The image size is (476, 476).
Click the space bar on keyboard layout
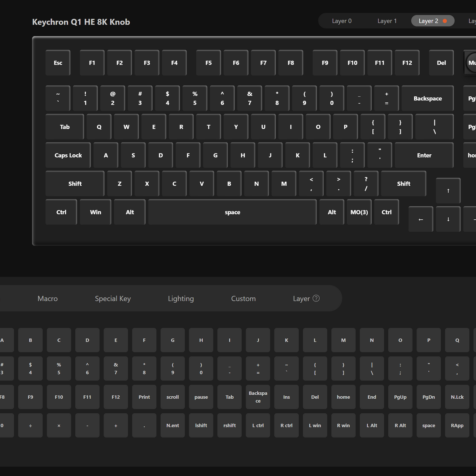click(x=232, y=212)
